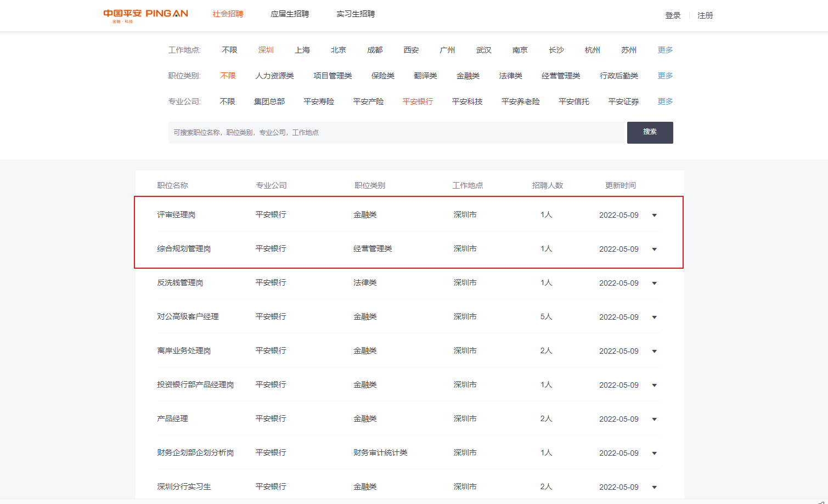Open the 财务企划部企划分析岗 position

pos(195,453)
